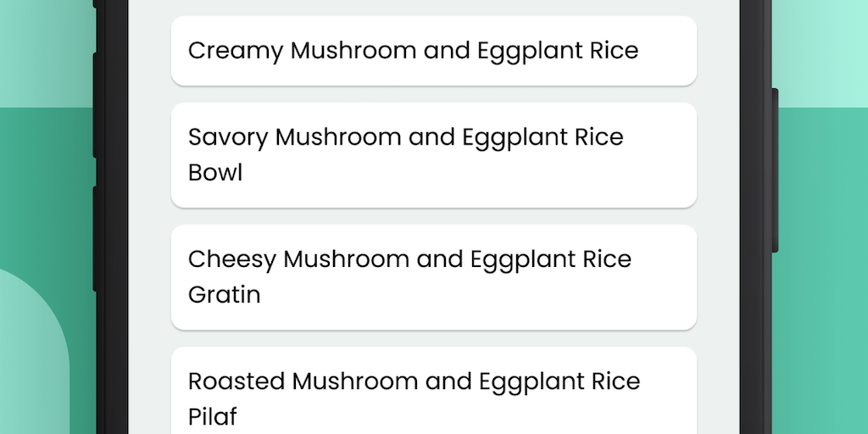The image size is (868, 434).
Task: Tap the word 'Bowl' in second card
Action: 215,173
